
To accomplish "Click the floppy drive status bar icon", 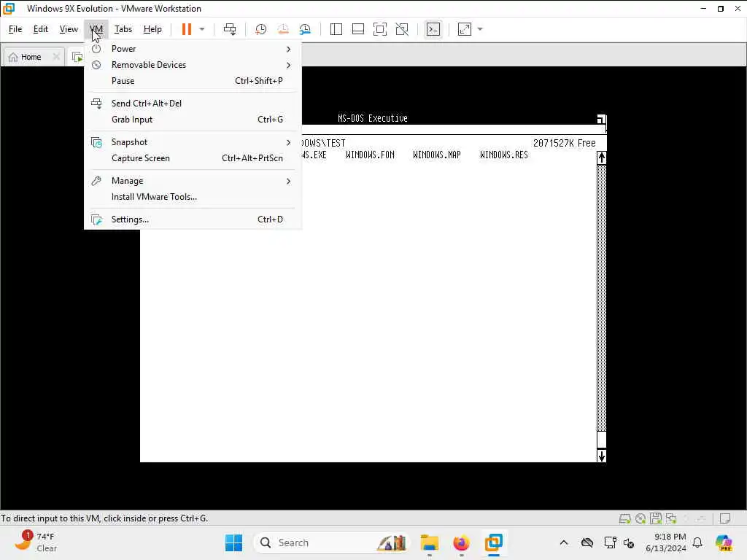I will point(656,518).
